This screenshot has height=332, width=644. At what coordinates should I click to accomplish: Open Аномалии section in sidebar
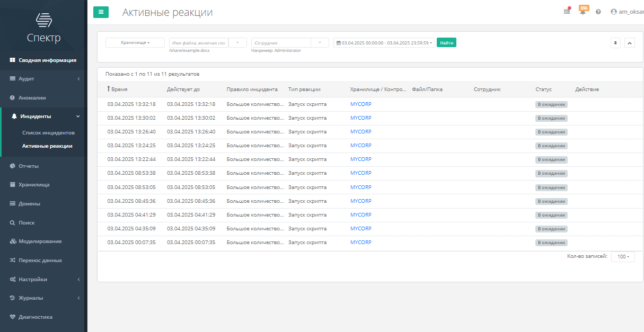(x=43, y=97)
